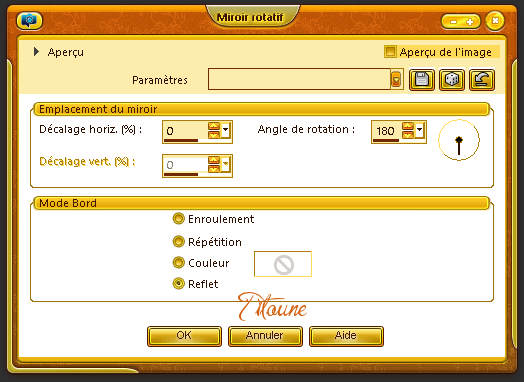Click the reset to default arrow icon
Screen dimensions: 524x382
482,80
